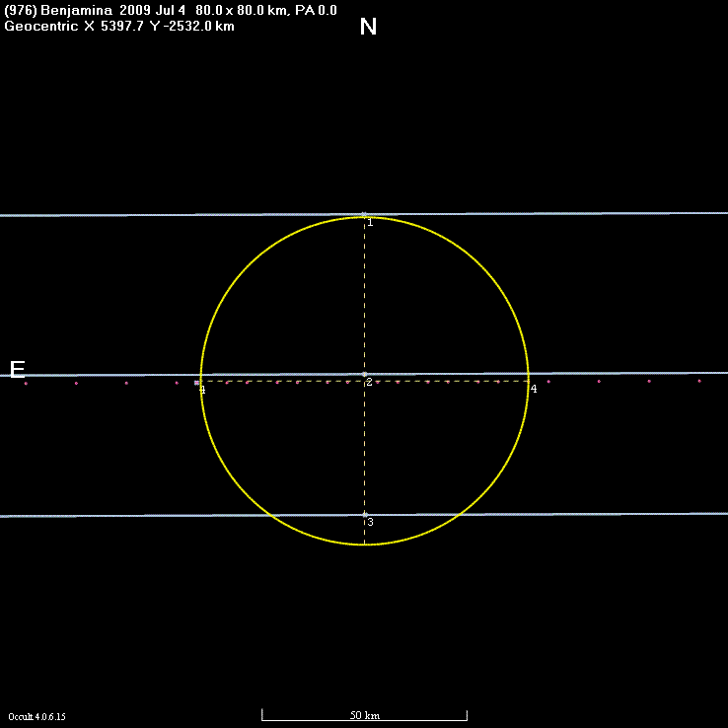728x728 pixels.
Task: Click chord label "1" at top of circle
Action: pyautogui.click(x=370, y=223)
